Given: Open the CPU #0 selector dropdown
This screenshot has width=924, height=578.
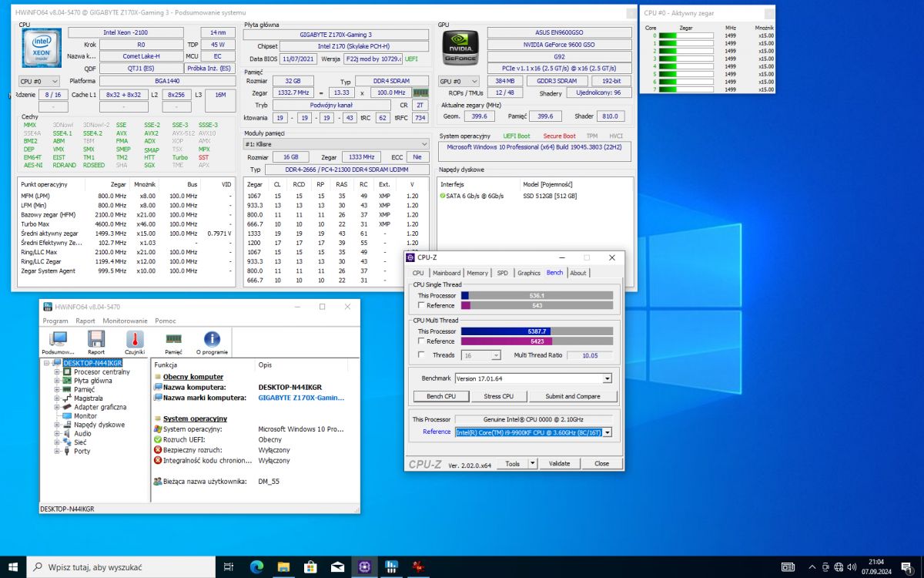Looking at the screenshot, I should (x=39, y=81).
